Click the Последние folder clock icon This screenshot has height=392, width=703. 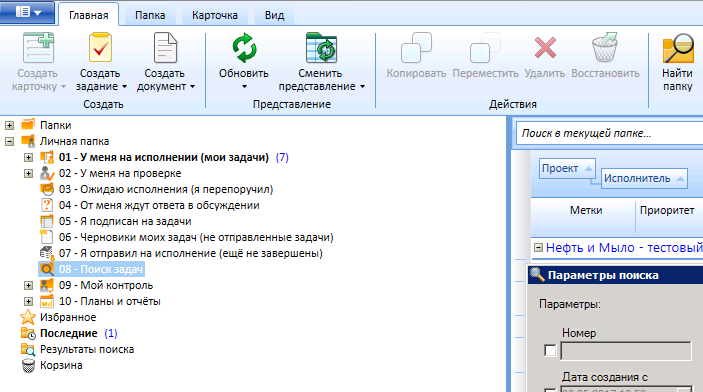pyautogui.click(x=28, y=333)
